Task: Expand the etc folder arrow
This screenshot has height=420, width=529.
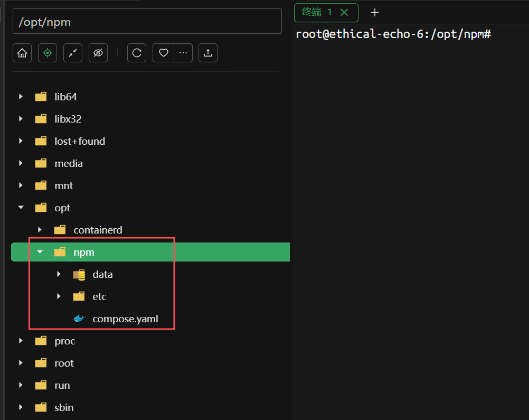Action: (59, 296)
